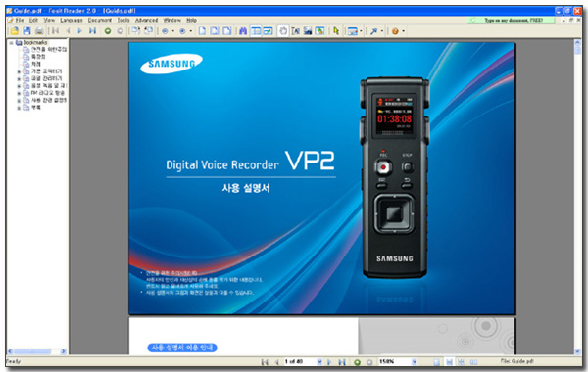588x372 pixels.
Task: Click green previous view button in status bar
Action: (357, 362)
